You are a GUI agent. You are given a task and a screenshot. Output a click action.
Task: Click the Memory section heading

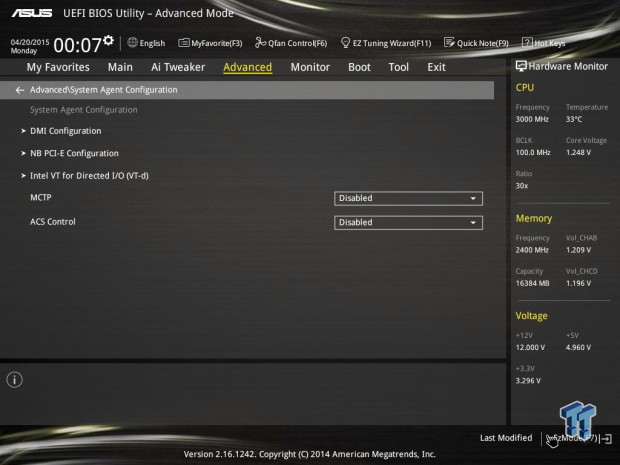(x=534, y=219)
